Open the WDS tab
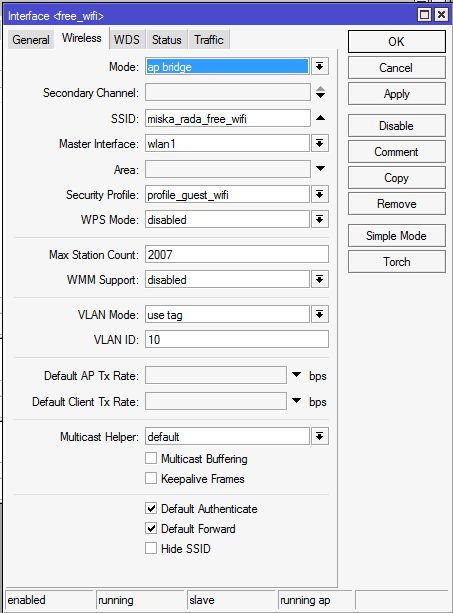Screen dimensions: 453x613 click(127, 39)
